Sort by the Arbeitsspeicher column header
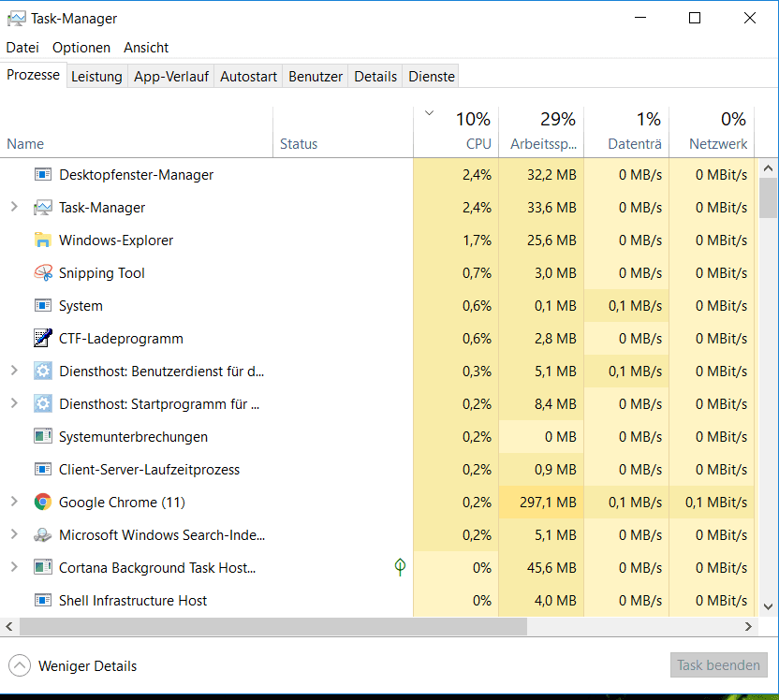The image size is (779, 700). [x=541, y=132]
